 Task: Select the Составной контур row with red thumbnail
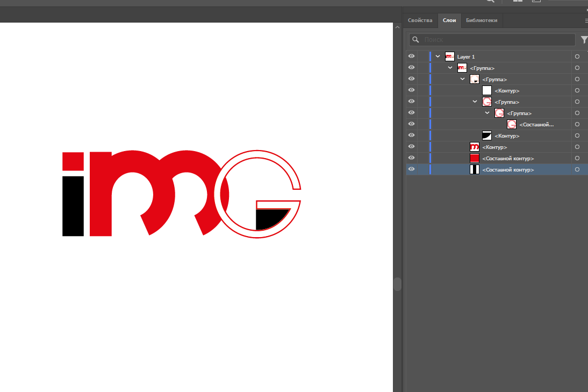[x=507, y=158]
